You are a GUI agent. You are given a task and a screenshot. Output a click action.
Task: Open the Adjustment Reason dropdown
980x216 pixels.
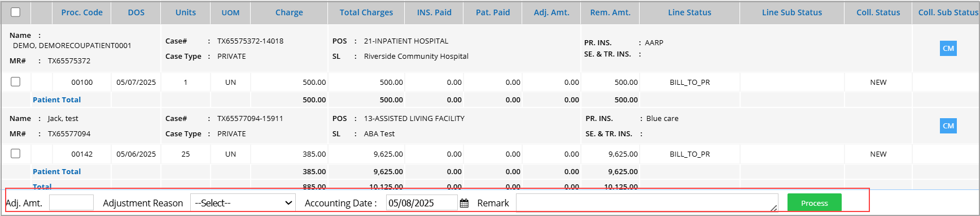243,203
